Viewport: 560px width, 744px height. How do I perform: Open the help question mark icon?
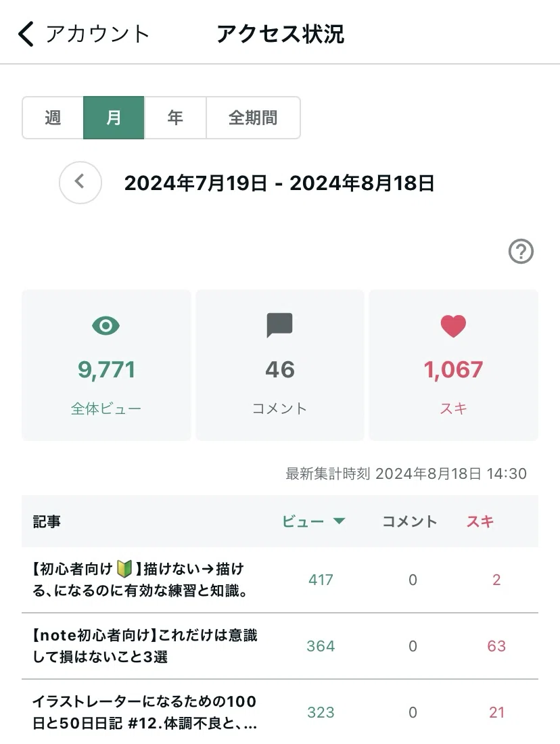coord(521,251)
